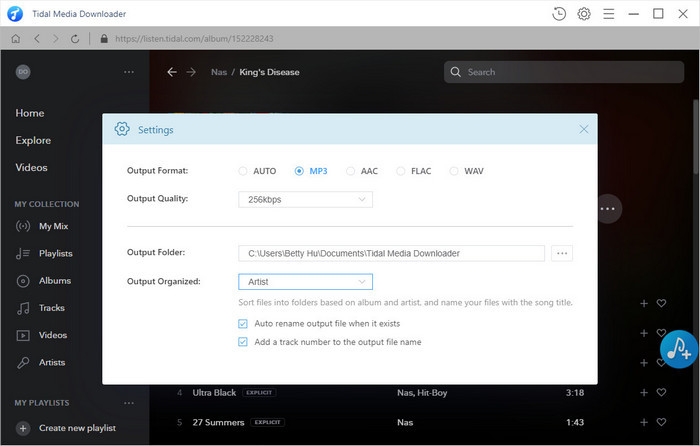Click the output folder path field

(391, 253)
